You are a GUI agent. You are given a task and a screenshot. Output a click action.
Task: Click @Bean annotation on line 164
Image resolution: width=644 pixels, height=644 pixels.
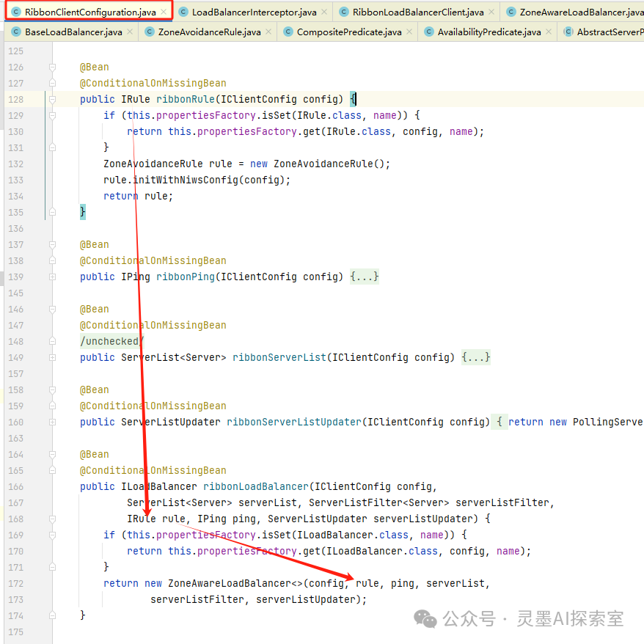95,455
